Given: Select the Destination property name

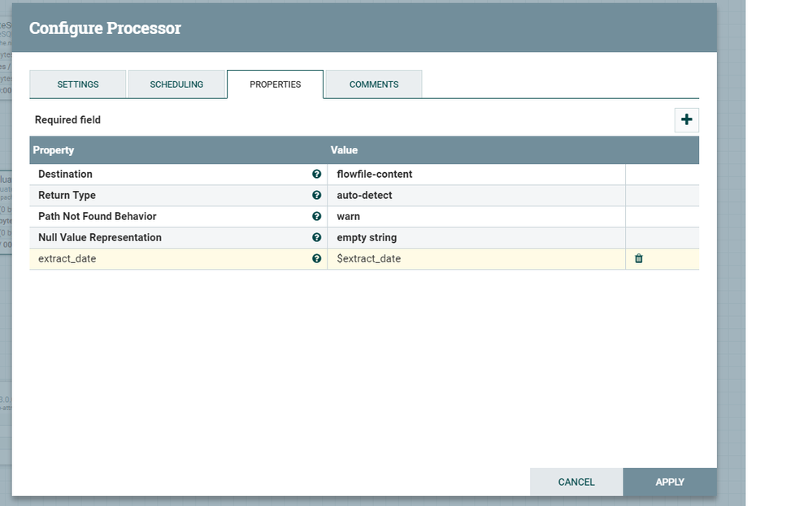Looking at the screenshot, I should pos(65,175).
